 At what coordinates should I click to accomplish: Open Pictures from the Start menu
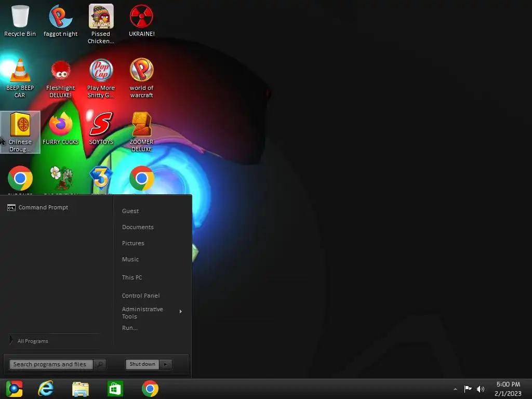click(133, 243)
